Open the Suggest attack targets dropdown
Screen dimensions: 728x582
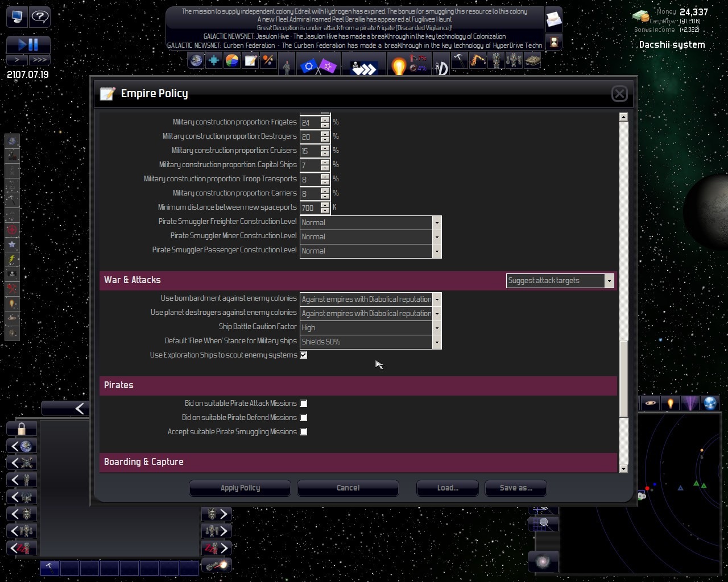pos(560,281)
